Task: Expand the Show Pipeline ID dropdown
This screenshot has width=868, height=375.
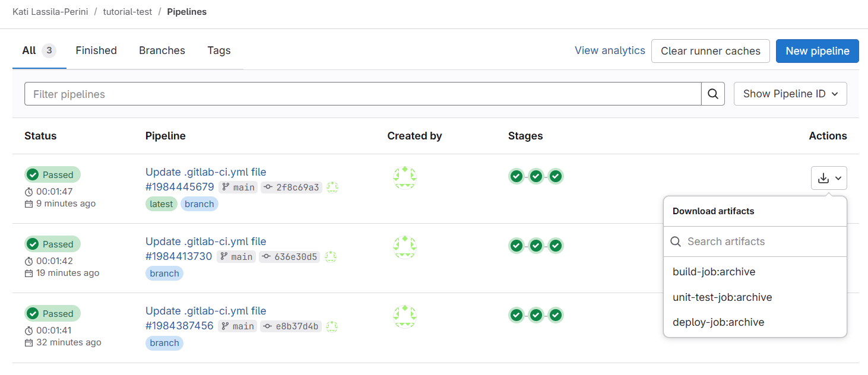Action: [790, 94]
